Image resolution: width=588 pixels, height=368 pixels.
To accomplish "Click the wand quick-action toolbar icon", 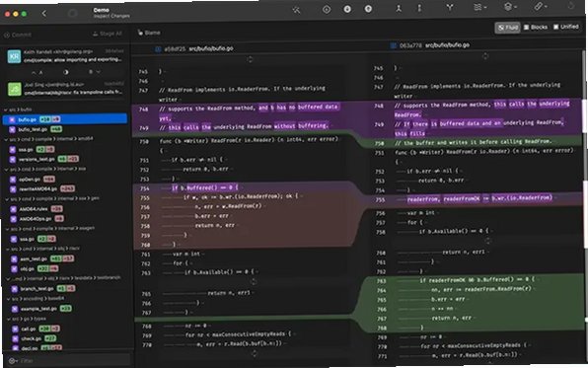I will coord(296,10).
